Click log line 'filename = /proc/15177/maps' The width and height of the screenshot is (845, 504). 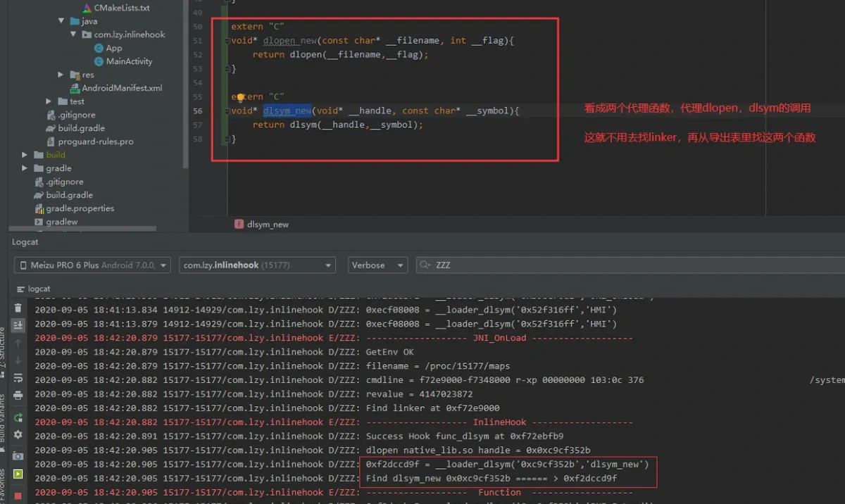(438, 366)
